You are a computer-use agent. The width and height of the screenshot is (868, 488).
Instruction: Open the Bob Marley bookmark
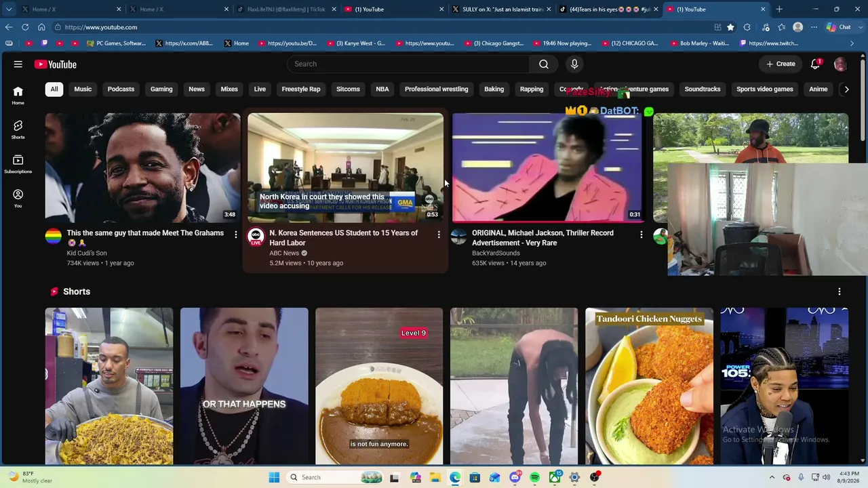[699, 43]
